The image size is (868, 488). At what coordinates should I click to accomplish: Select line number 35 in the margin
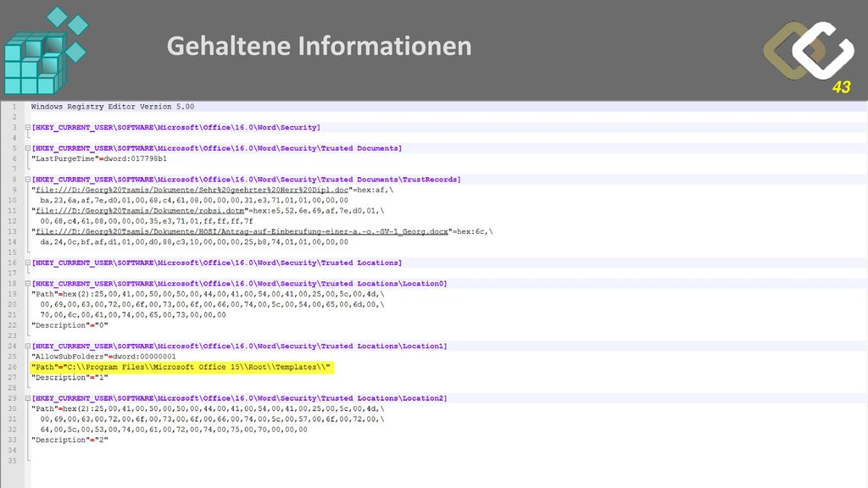pos(12,461)
